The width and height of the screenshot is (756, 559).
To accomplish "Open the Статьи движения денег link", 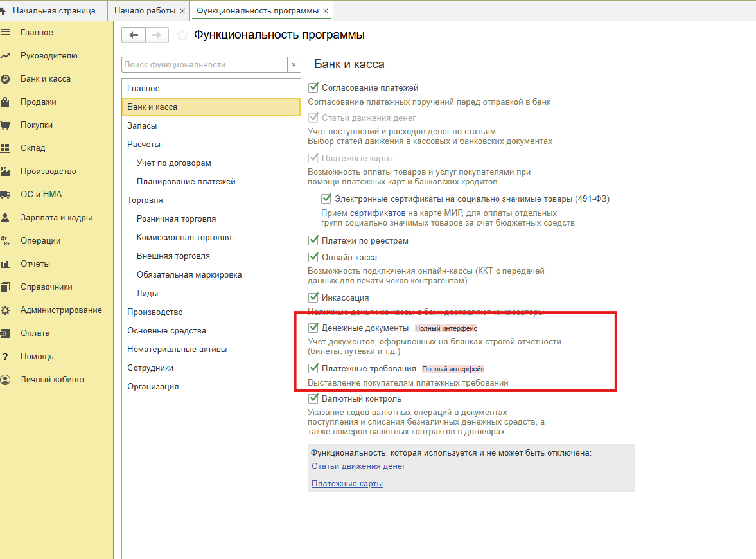I will [358, 466].
